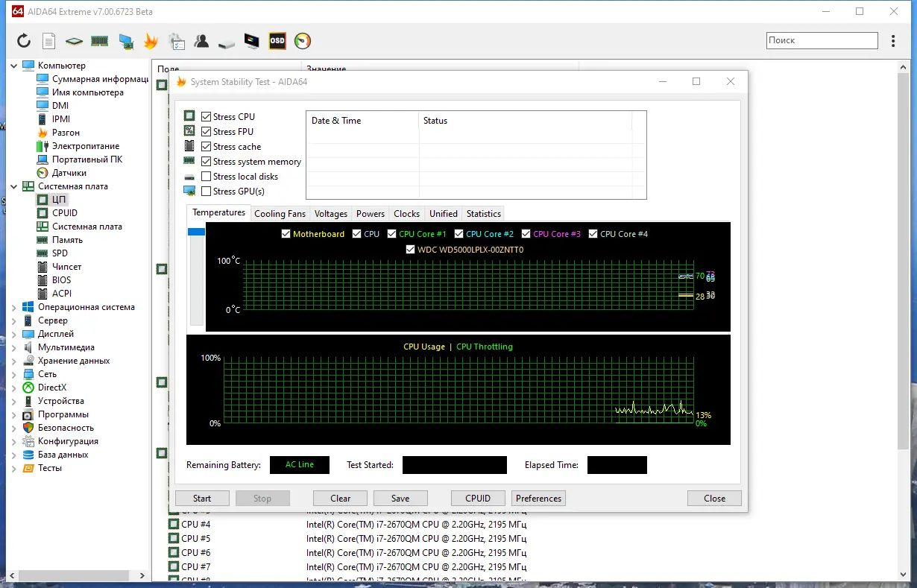Click the Поиск search field
This screenshot has height=588, width=917.
[x=822, y=41]
